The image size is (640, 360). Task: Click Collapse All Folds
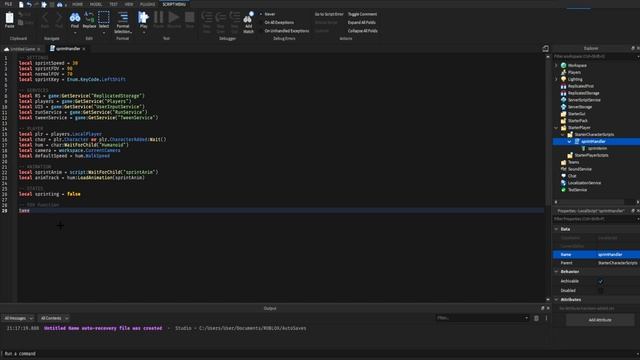click(362, 31)
